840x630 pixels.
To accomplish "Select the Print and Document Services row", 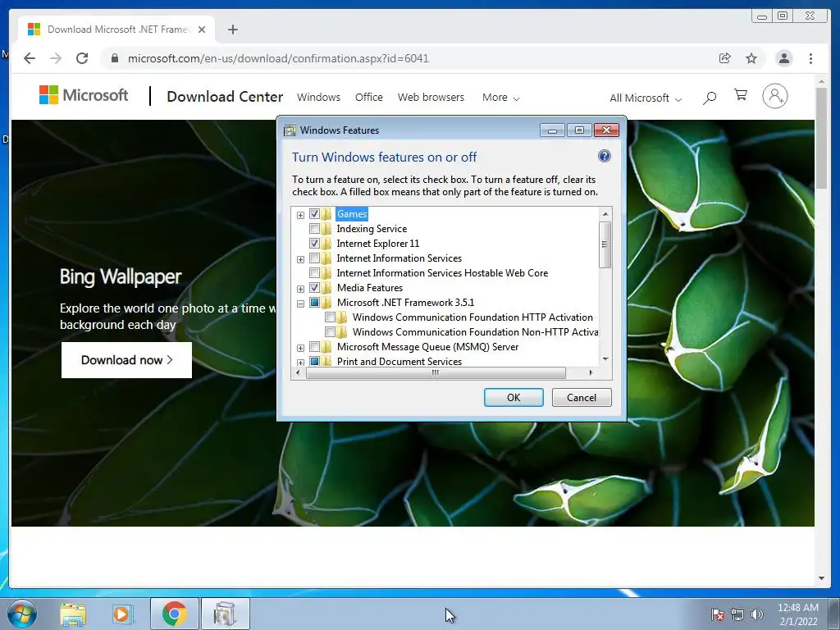I will pos(399,362).
